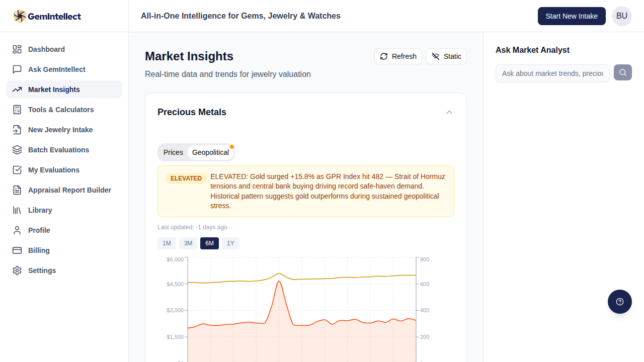Switch to the Prices tab
The height and width of the screenshot is (362, 644).
(173, 152)
